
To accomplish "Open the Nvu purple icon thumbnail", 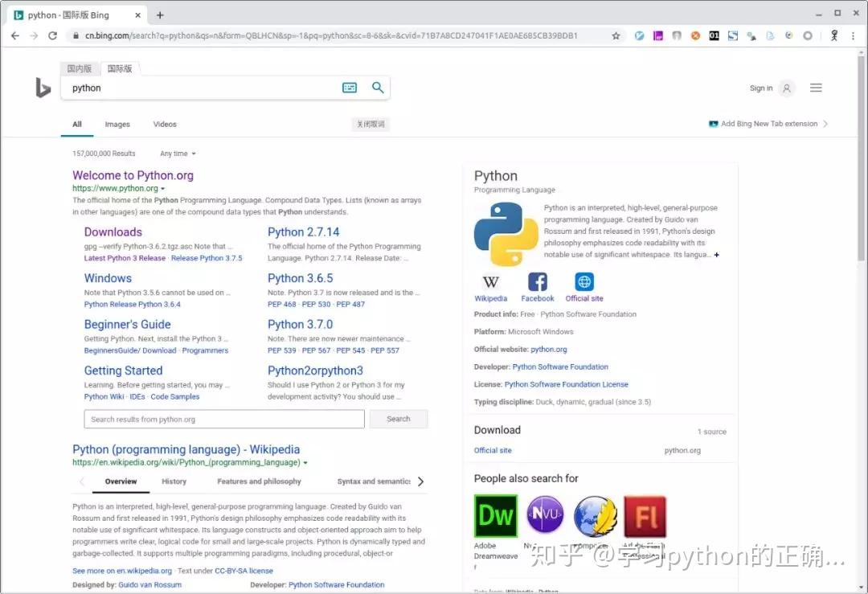I will (x=545, y=515).
